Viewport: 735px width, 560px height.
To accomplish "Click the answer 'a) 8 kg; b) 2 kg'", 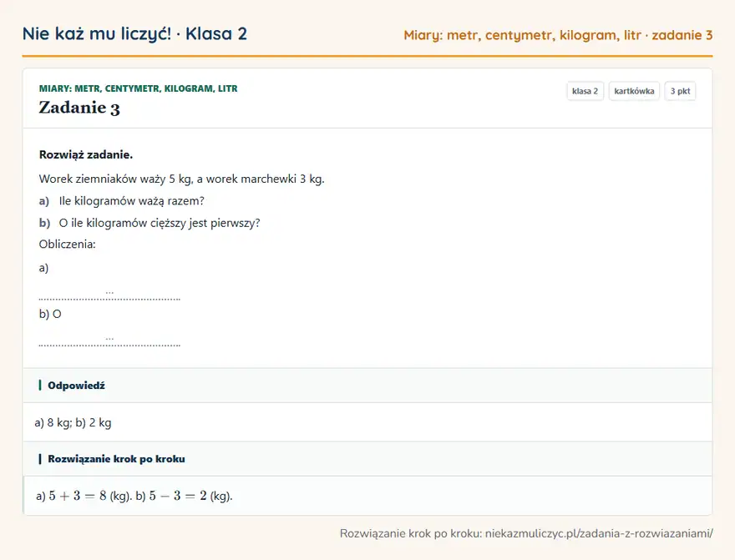I will [x=73, y=423].
